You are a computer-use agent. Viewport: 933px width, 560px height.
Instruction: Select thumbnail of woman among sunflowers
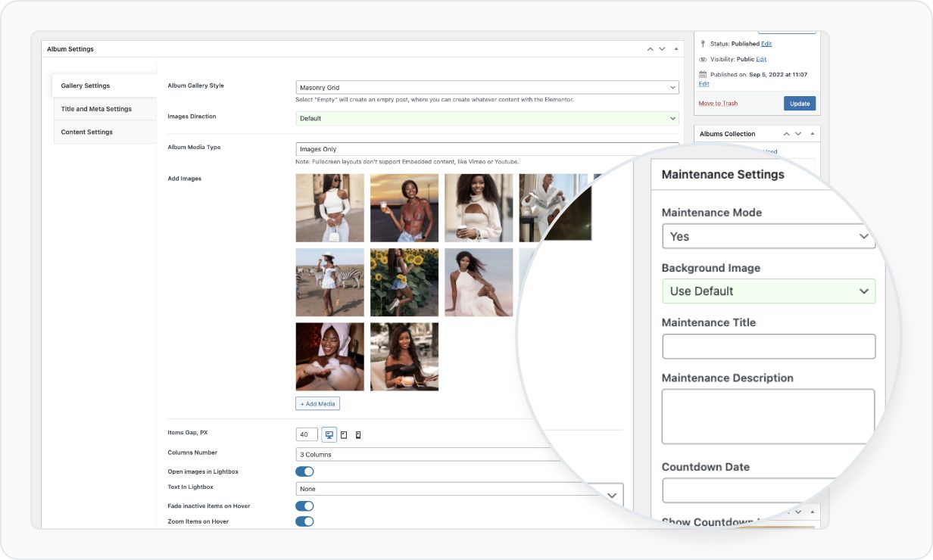tap(404, 282)
